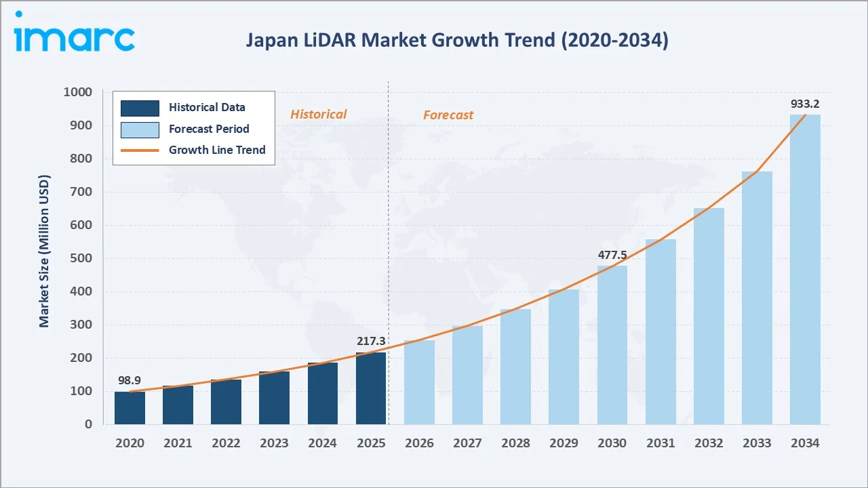Click the x-axis label 2032
This screenshot has height=488, width=868.
coord(709,443)
